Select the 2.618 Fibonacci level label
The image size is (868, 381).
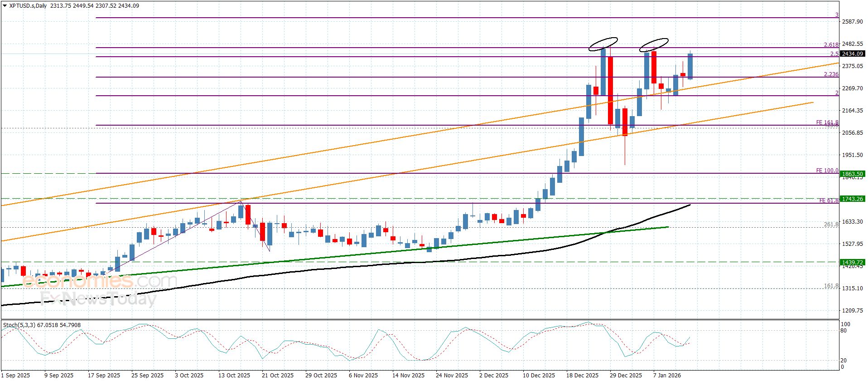click(x=831, y=45)
